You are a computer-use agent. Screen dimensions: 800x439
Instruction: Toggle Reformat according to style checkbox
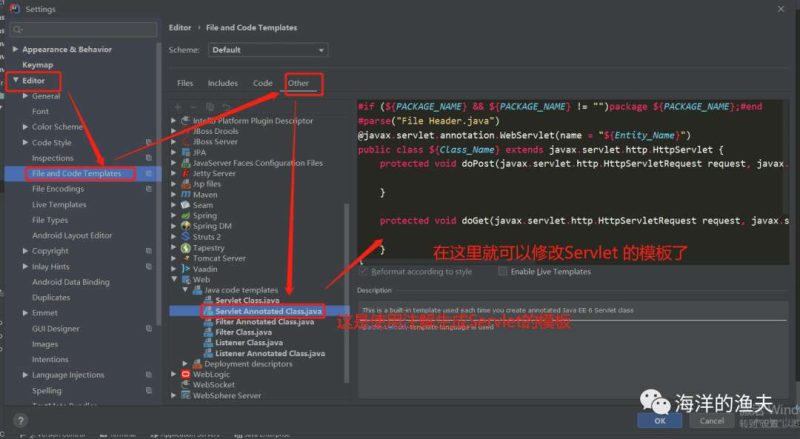(364, 271)
